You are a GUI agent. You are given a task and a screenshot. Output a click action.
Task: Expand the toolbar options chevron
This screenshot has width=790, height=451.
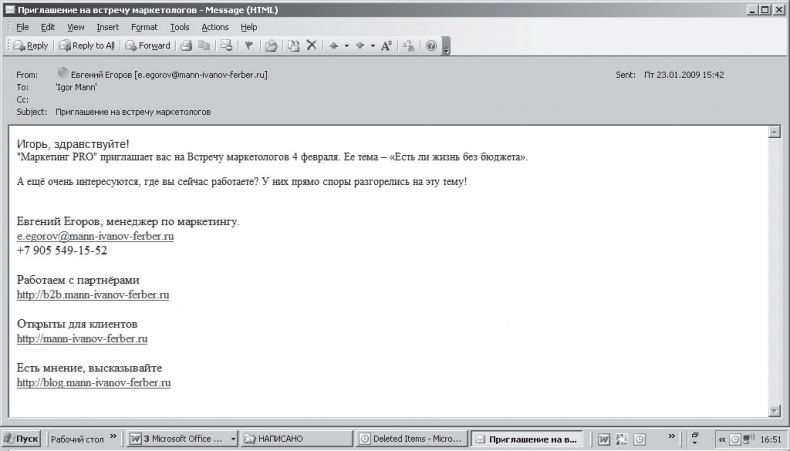(446, 46)
